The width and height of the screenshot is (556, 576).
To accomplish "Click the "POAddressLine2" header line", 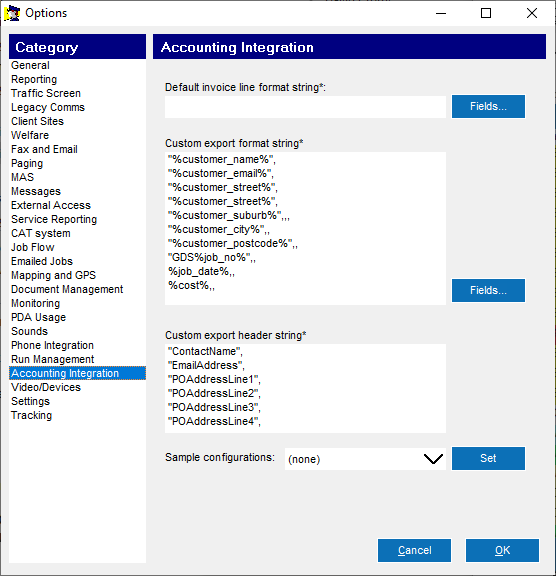I will pos(214,393).
